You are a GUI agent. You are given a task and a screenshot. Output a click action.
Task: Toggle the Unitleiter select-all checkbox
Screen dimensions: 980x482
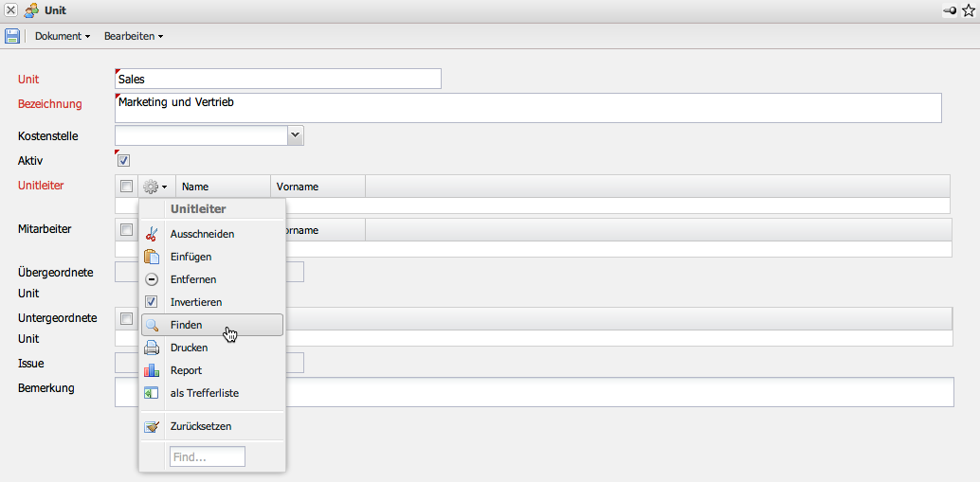[x=127, y=186]
